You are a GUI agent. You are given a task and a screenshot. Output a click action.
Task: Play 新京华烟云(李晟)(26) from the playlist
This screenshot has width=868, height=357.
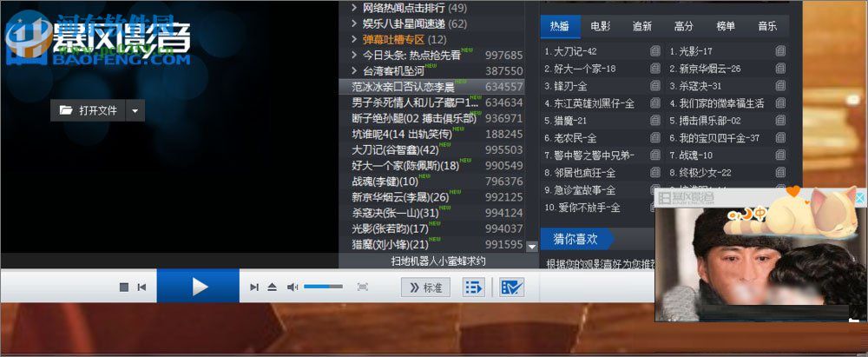[x=431, y=197]
